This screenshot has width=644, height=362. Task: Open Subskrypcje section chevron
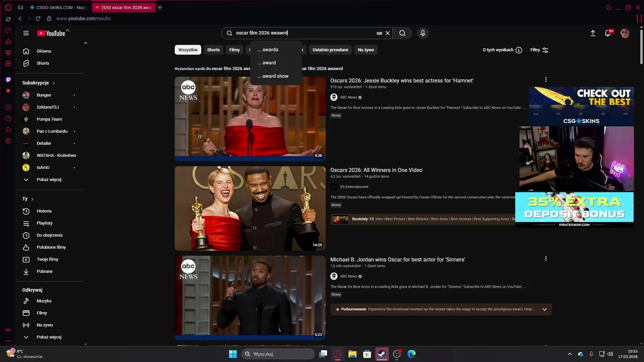pyautogui.click(x=53, y=83)
